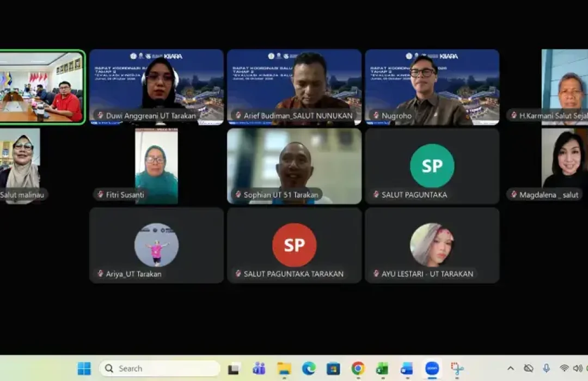Open Microsoft Store from the taskbar

click(x=333, y=369)
